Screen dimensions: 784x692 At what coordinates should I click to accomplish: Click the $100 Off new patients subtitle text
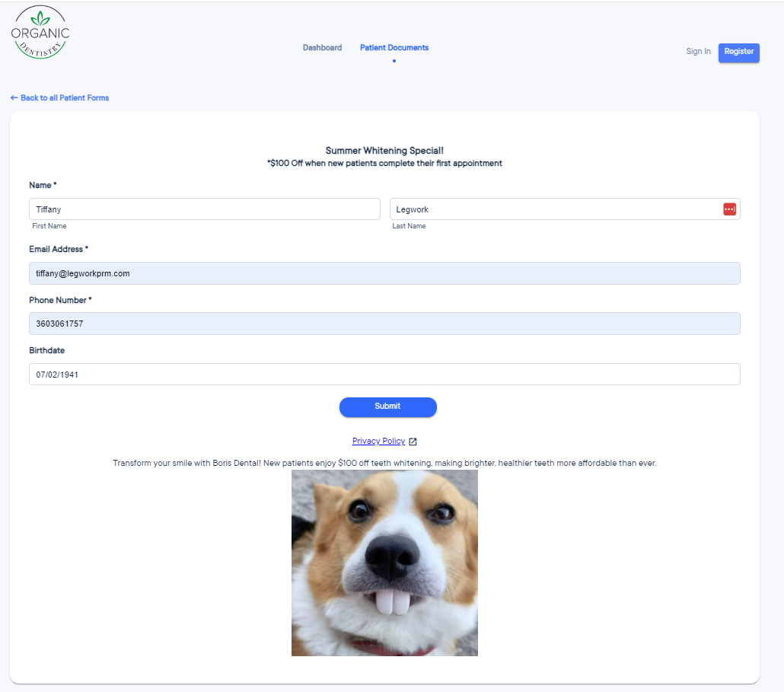coord(384,163)
